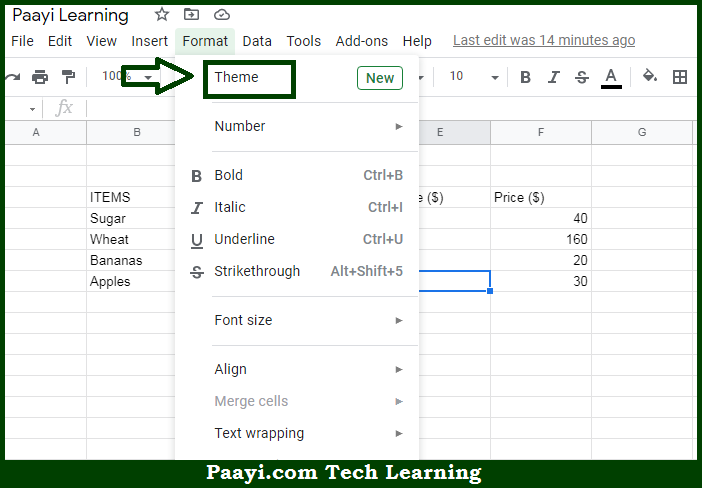702x488 pixels.
Task: Open the Edit menu
Action: pyautogui.click(x=60, y=41)
